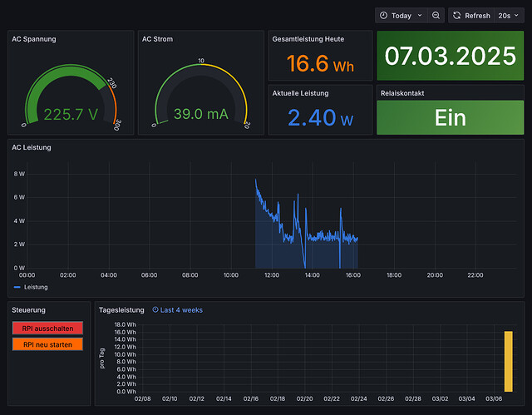Click the 16:00 x-axis time label
Image resolution: width=532 pixels, height=415 pixels.
coord(353,274)
